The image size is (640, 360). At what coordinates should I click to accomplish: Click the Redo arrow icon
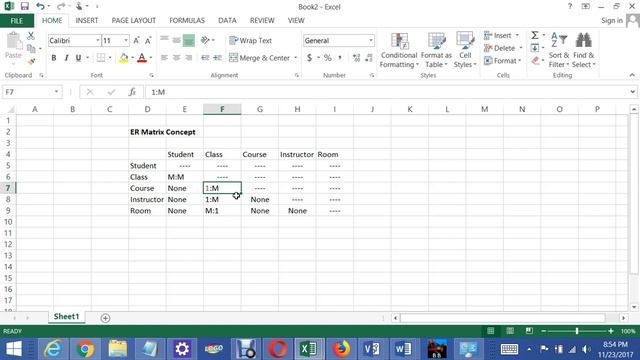pyautogui.click(x=60, y=6)
